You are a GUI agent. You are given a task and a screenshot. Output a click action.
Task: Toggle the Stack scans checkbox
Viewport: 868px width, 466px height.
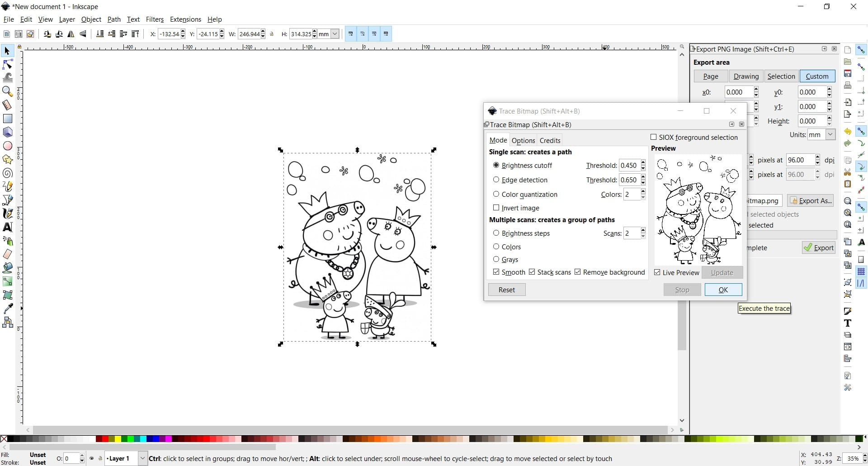(x=532, y=272)
